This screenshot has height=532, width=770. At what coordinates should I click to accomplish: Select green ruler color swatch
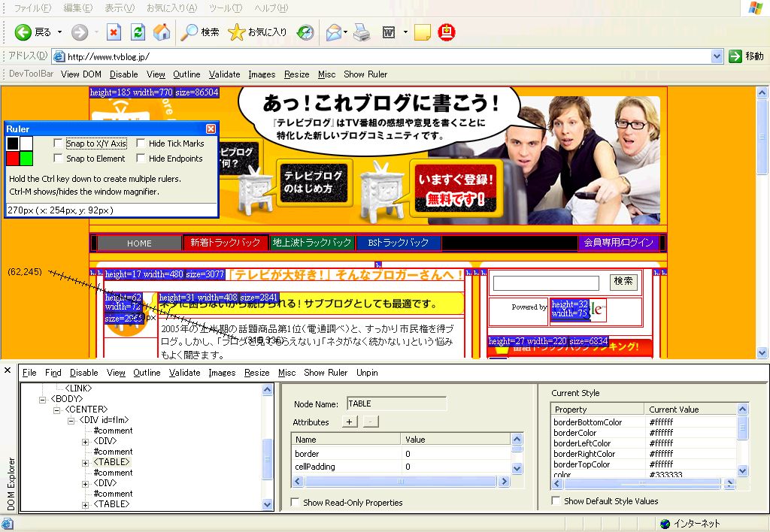click(x=26, y=158)
